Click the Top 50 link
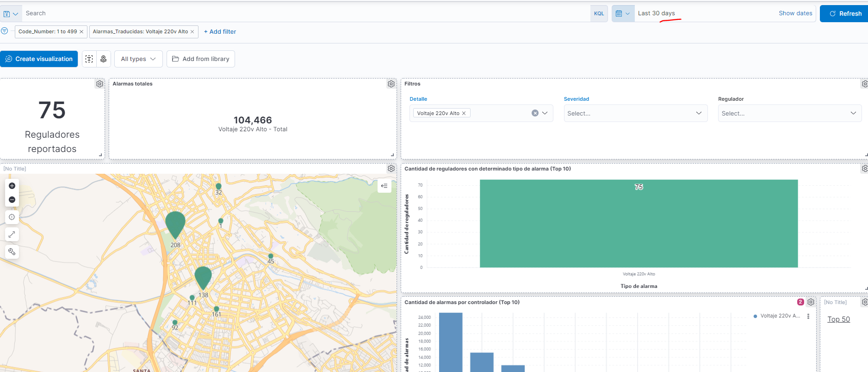Screen dimensions: 868x372 (x=838, y=319)
